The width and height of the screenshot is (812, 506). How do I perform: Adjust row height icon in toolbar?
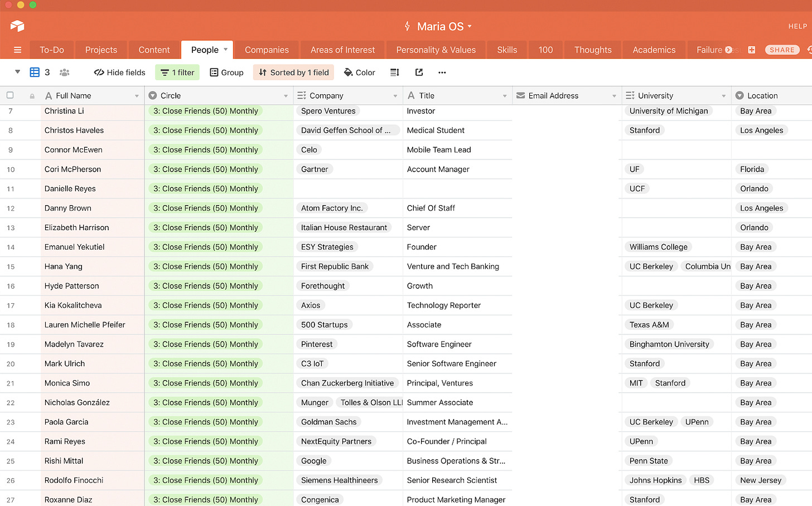[x=395, y=72]
